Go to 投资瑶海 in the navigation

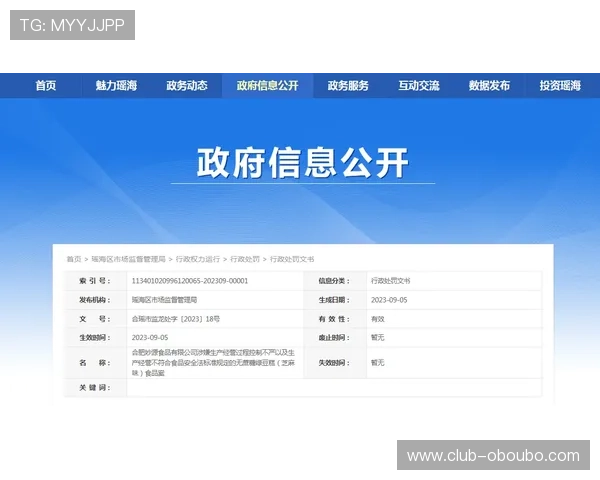pos(560,85)
